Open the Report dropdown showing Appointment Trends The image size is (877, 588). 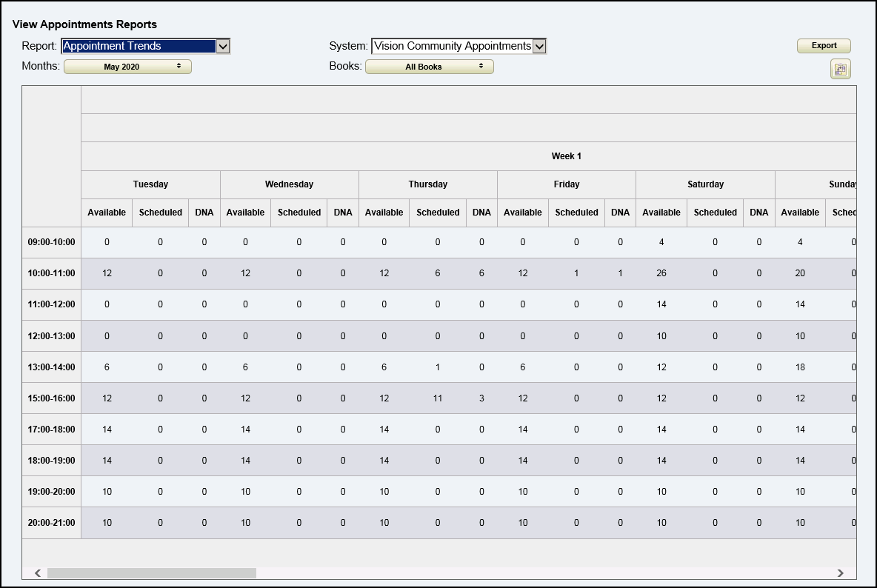coord(146,46)
